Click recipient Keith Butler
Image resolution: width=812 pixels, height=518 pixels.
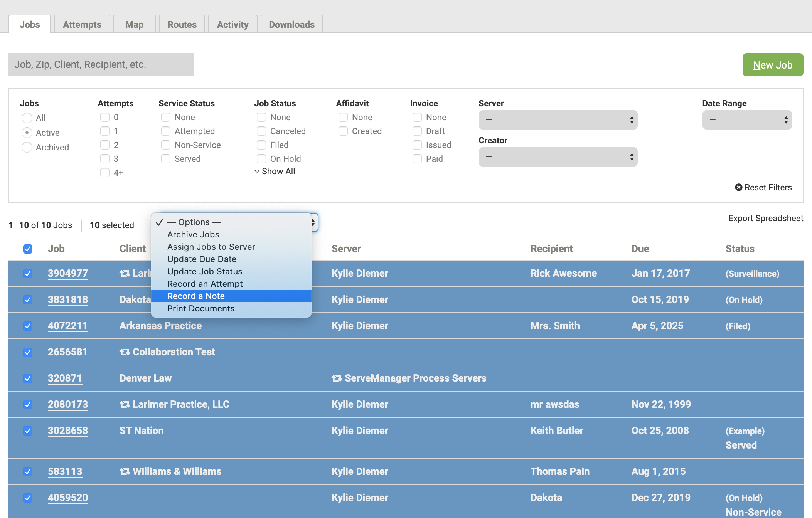point(557,431)
